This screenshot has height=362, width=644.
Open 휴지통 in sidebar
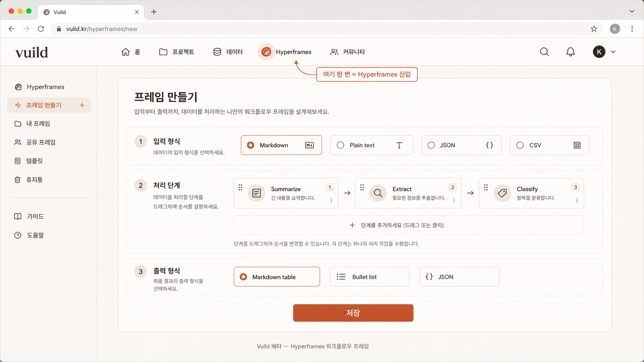(29, 180)
